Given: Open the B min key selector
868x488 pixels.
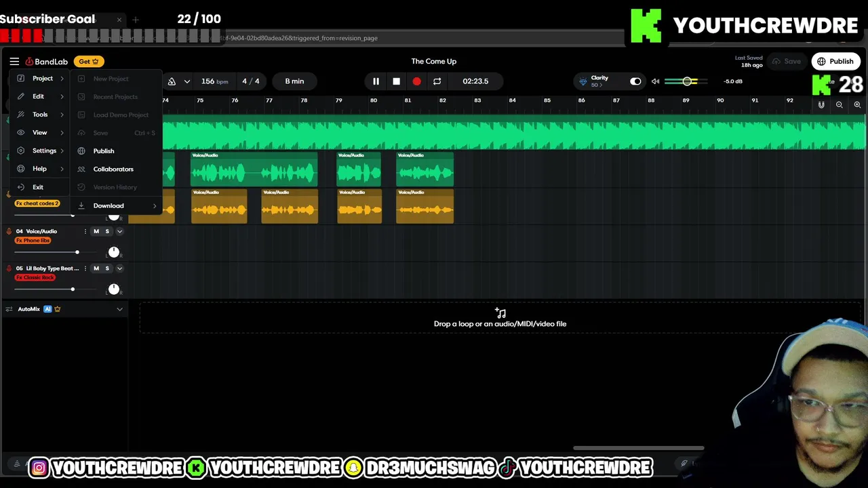Looking at the screenshot, I should click(x=294, y=81).
